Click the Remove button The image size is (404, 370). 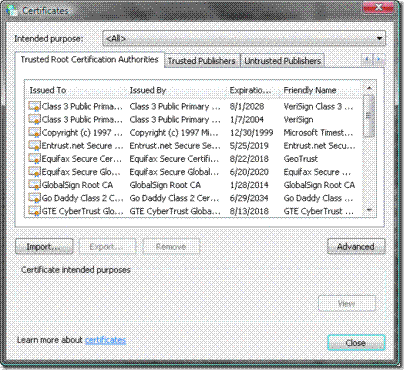point(171,247)
